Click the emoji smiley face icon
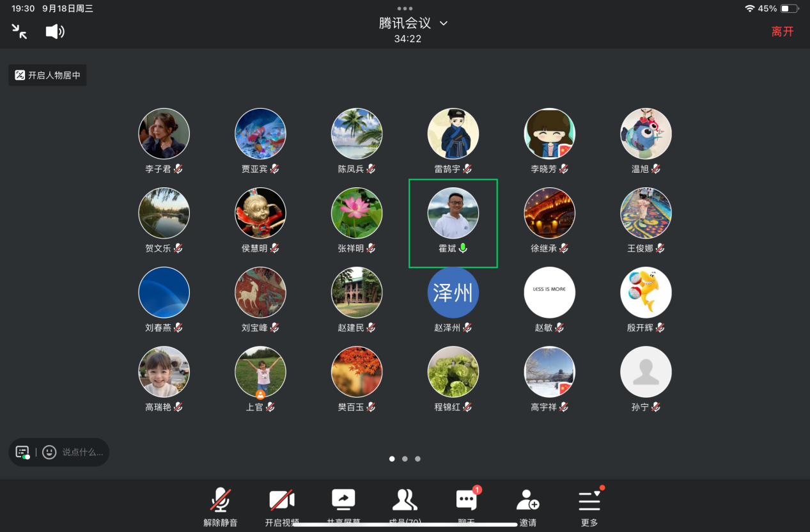 tap(49, 452)
